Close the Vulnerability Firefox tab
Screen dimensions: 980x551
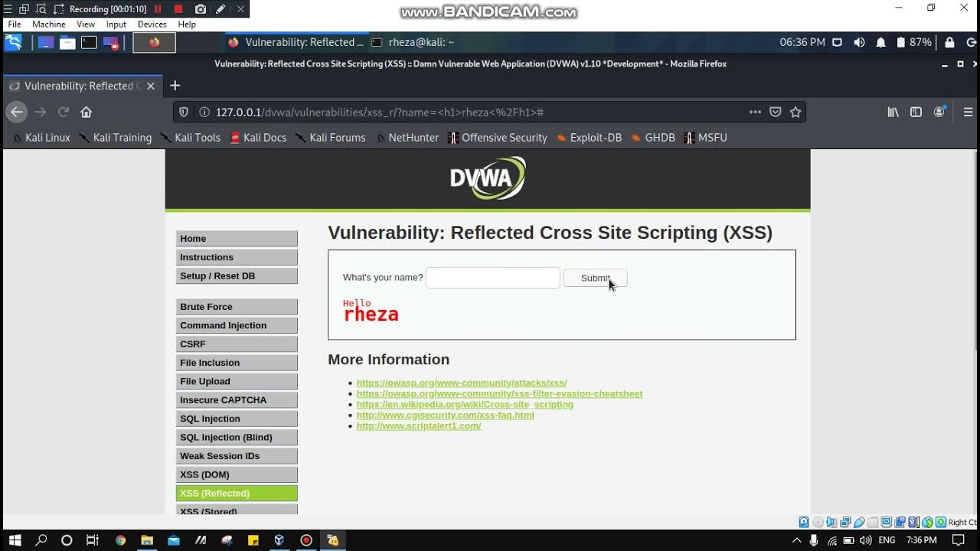tap(151, 86)
